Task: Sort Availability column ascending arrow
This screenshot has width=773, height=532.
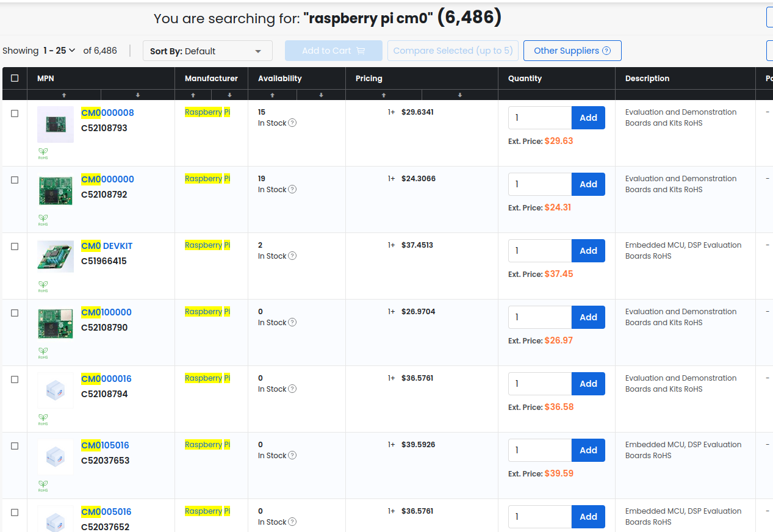Action: [272, 95]
